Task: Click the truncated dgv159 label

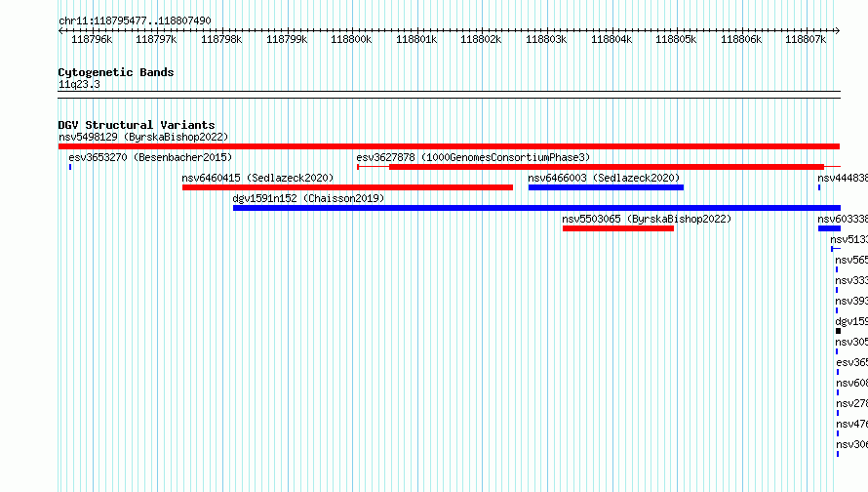Action: tap(851, 321)
